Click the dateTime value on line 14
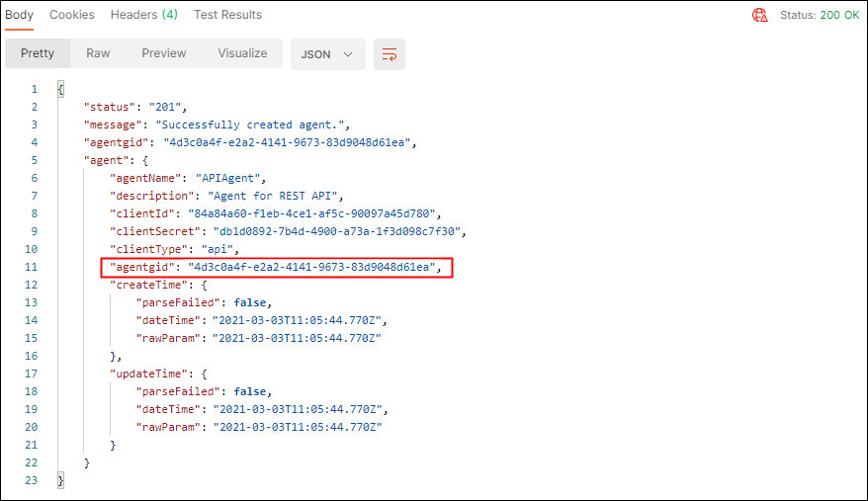The image size is (868, 501). [x=298, y=320]
